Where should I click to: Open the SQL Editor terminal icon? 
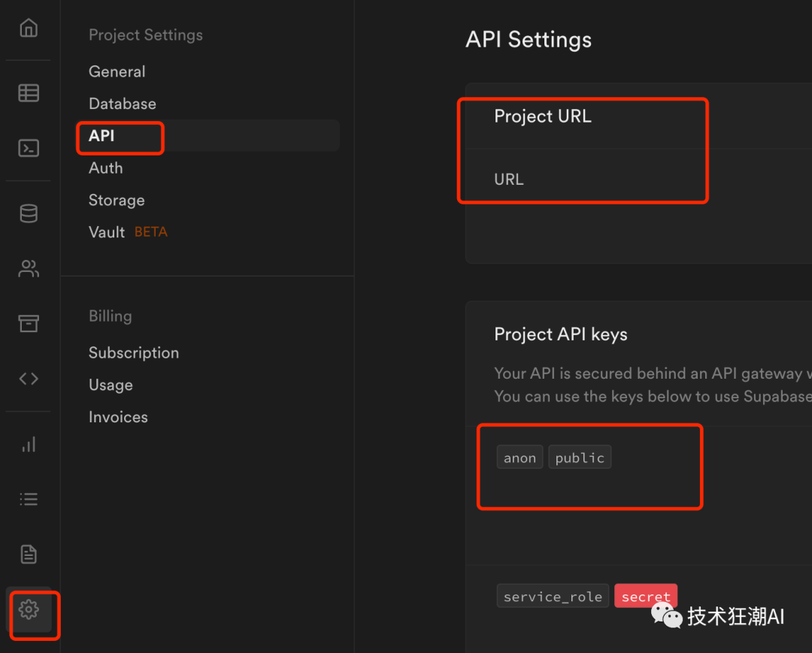pyautogui.click(x=29, y=148)
